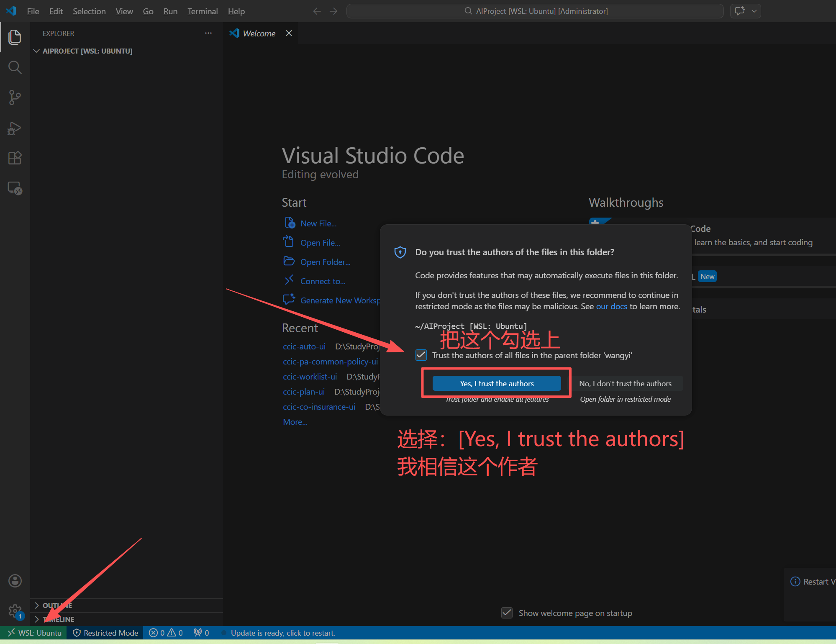Open the 'our docs' link
The height and width of the screenshot is (644, 836).
[x=611, y=306]
